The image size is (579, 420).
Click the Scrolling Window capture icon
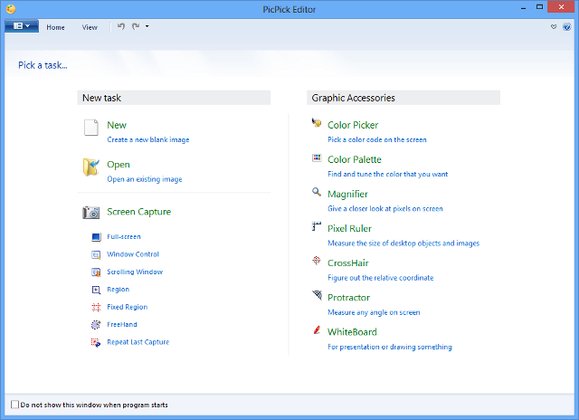[x=96, y=272]
